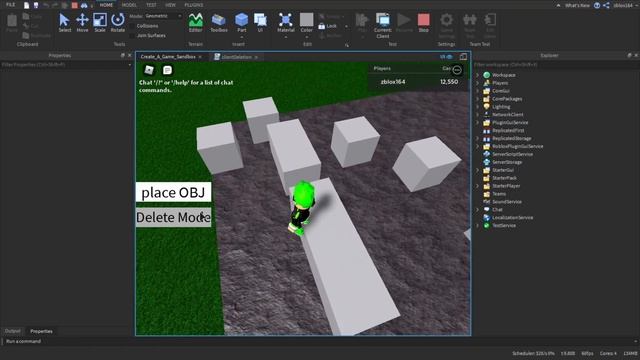
Task: Click the new file icon in quick access
Action: (x=27, y=5)
